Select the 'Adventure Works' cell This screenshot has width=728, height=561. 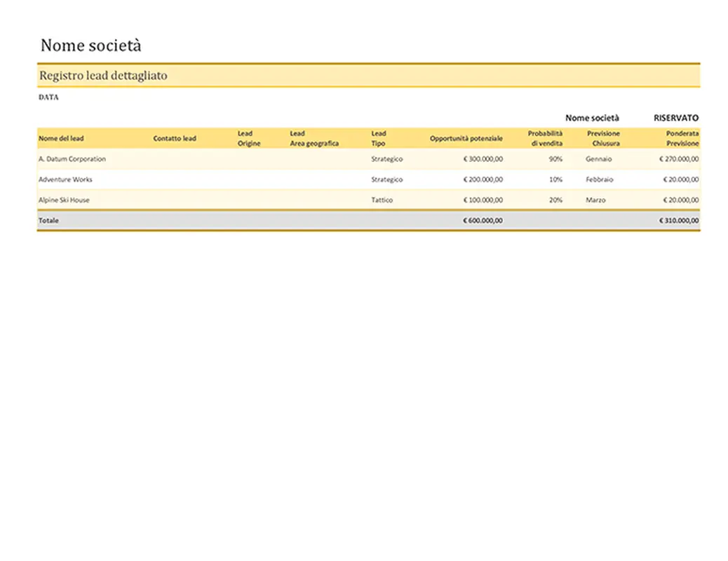click(65, 180)
